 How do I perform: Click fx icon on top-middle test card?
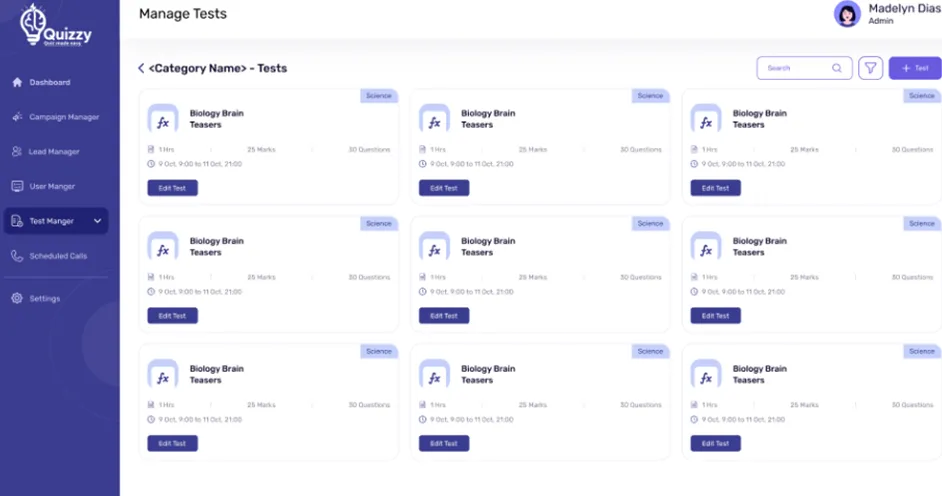point(434,119)
